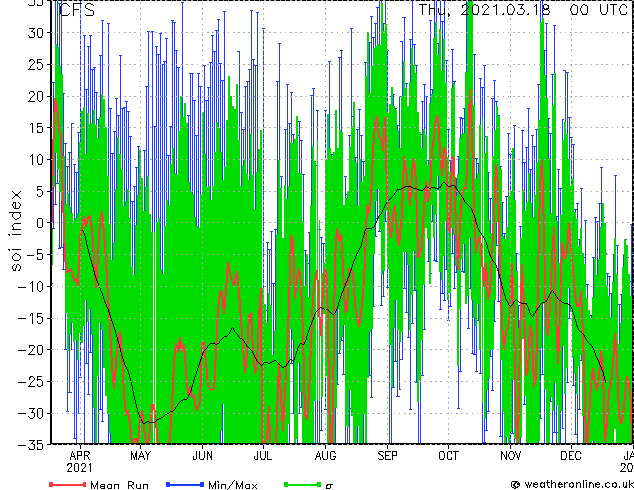Click the NOV x-axis month label

point(510,456)
